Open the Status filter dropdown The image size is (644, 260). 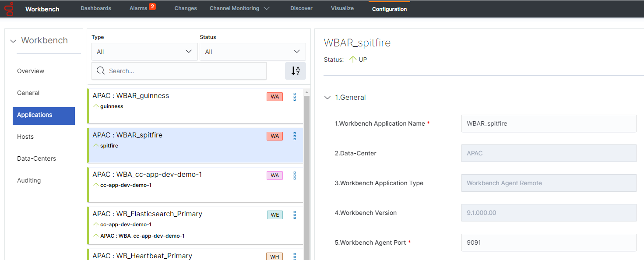tap(253, 52)
